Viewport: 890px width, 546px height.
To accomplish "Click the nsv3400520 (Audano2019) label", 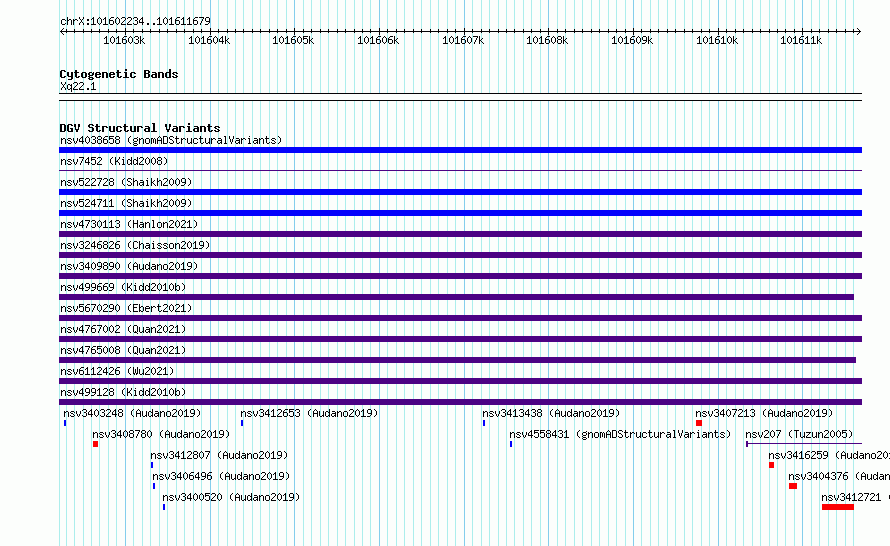I will pyautogui.click(x=231, y=497).
